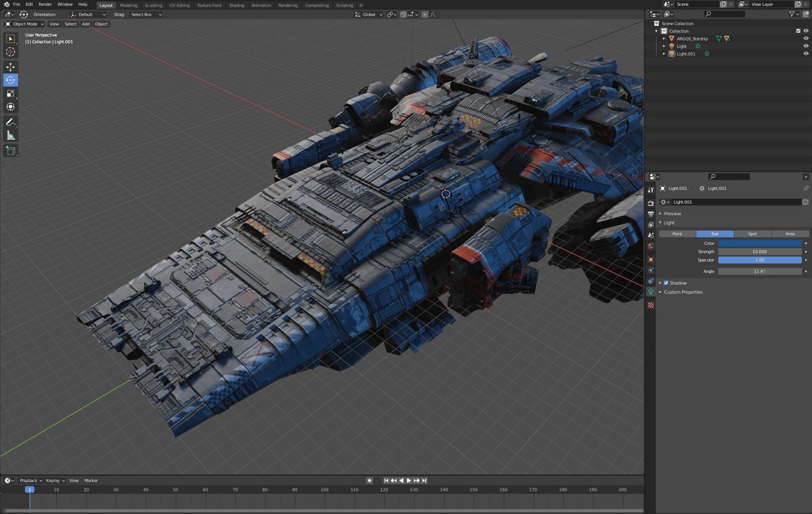Pin the properties editor with pin icon
Image resolution: width=812 pixels, height=514 pixels.
tap(805, 189)
